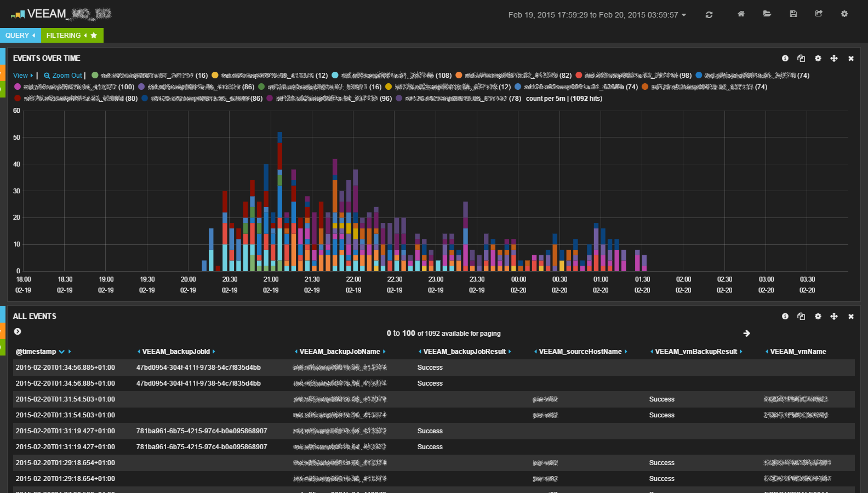Open the load dashboard folder icon

point(767,14)
